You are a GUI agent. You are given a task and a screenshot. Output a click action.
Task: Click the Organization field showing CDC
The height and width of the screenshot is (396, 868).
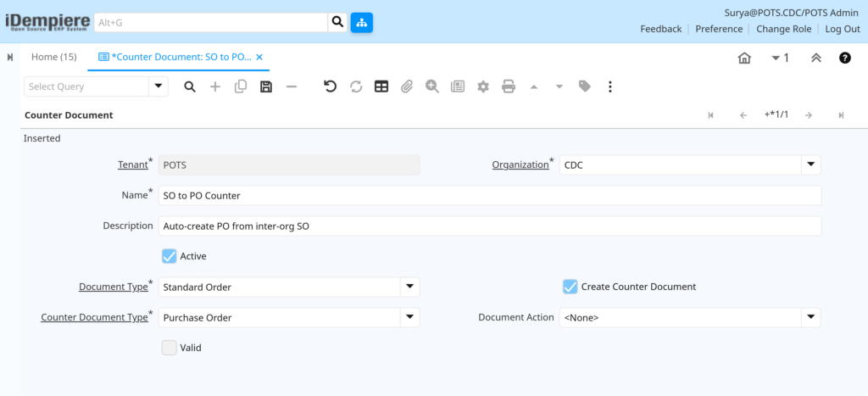tap(681, 165)
